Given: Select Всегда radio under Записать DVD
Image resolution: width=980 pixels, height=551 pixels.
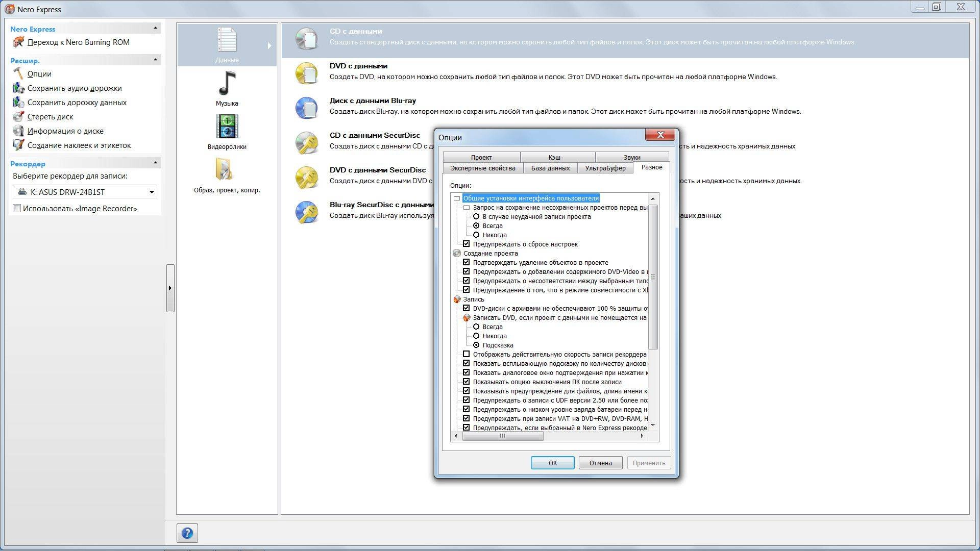Looking at the screenshot, I should pos(476,327).
